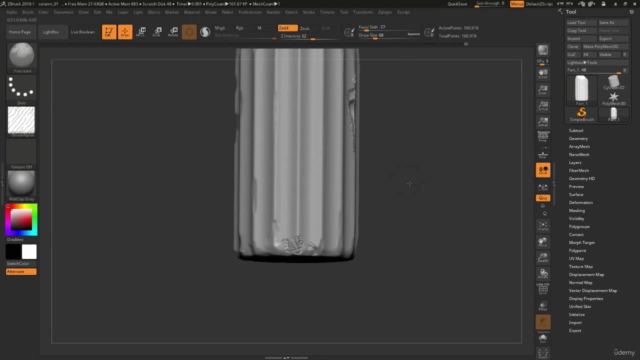Click the Move view navigation icon
Image resolution: width=640 pixels, height=360 pixels.
point(543,242)
